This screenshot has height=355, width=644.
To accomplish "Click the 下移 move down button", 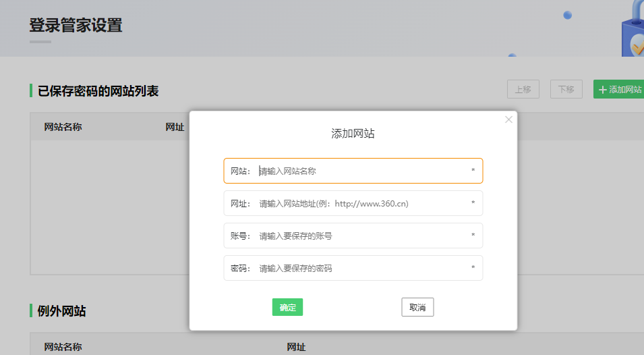I will pos(566,89).
